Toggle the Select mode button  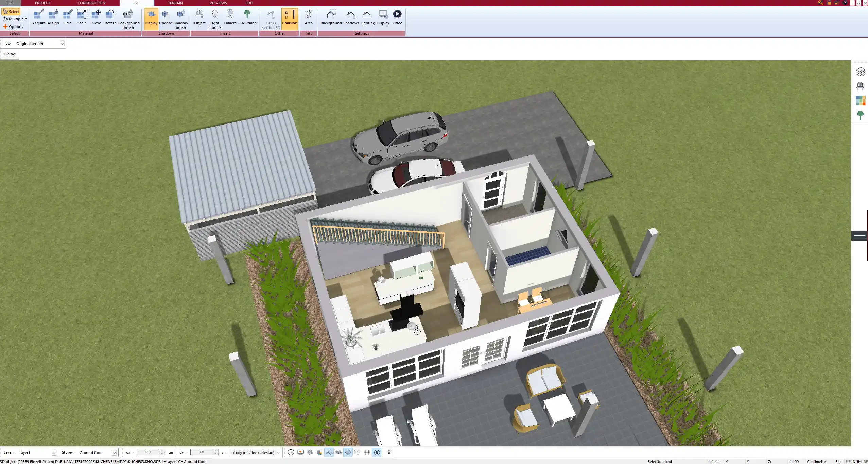[x=11, y=12]
